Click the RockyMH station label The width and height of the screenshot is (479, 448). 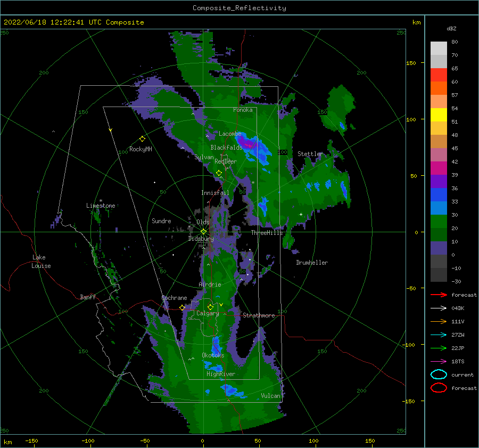(141, 149)
